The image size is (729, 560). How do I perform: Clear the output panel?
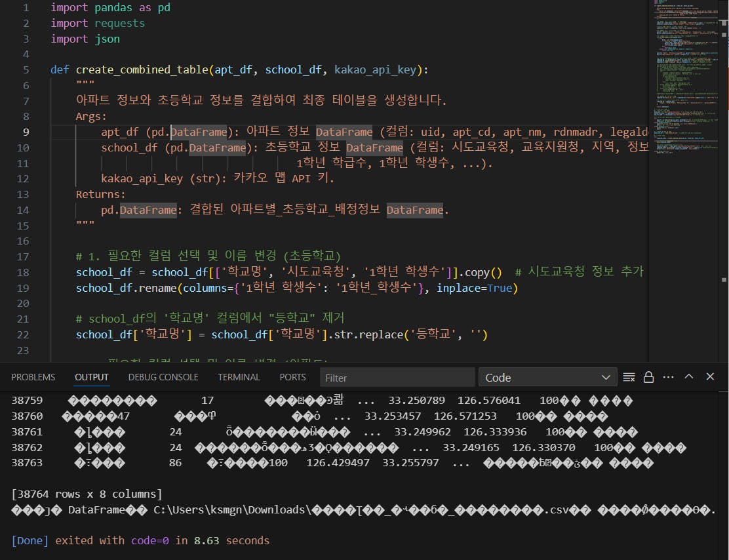(629, 377)
